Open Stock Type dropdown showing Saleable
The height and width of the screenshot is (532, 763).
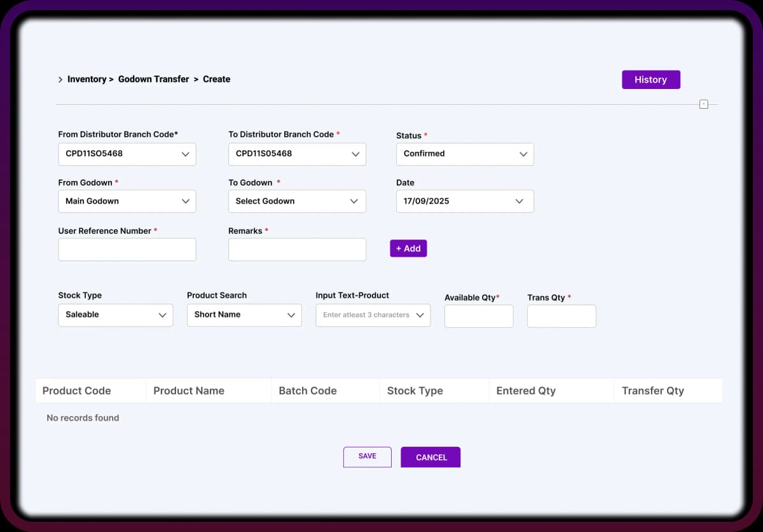(x=115, y=315)
